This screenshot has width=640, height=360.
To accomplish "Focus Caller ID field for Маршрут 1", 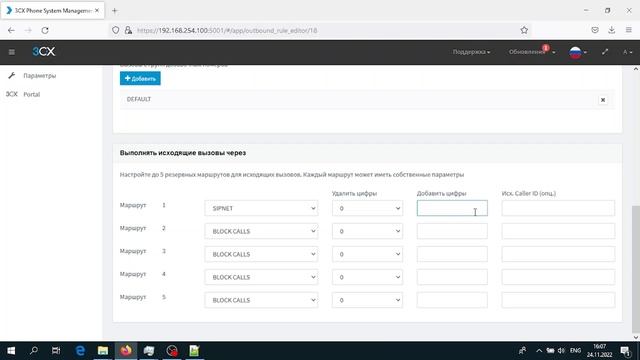I will click(x=558, y=208).
